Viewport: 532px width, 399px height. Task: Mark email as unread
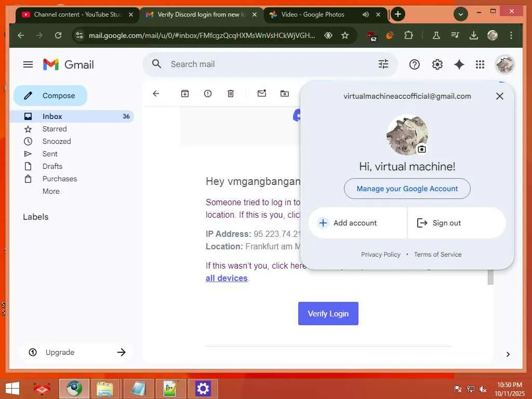(x=262, y=94)
